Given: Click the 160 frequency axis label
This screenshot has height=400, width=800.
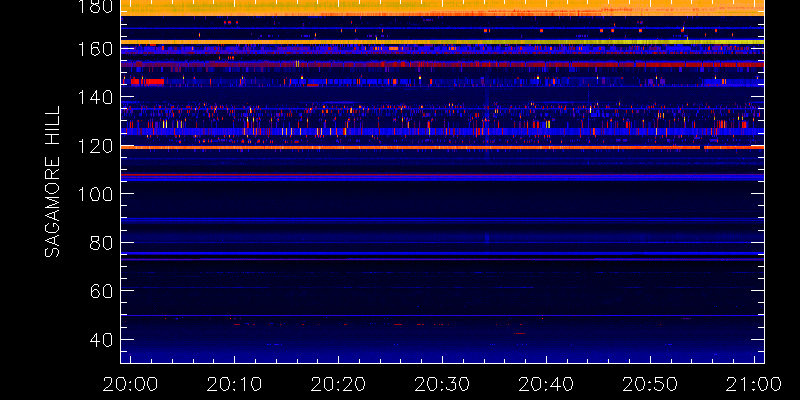Looking at the screenshot, I should tap(94, 49).
